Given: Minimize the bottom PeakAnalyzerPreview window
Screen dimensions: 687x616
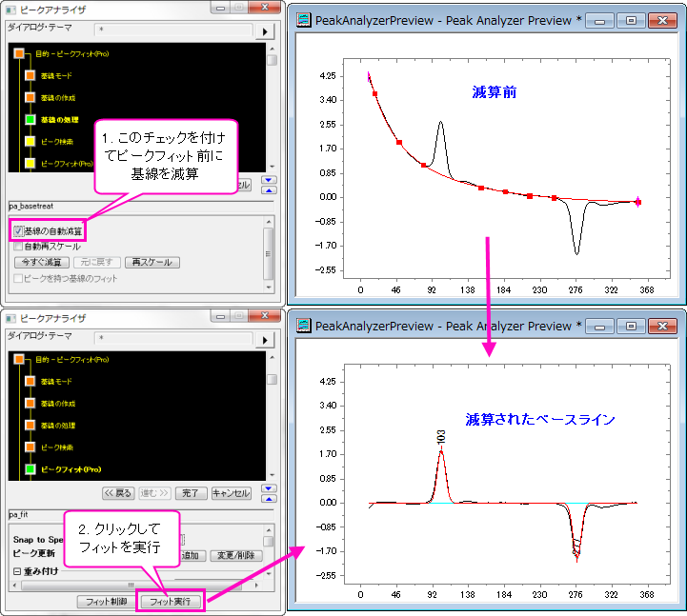Looking at the screenshot, I should point(599,327).
